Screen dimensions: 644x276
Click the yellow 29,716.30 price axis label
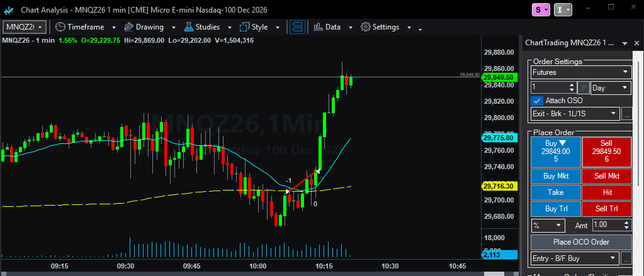[x=498, y=186]
